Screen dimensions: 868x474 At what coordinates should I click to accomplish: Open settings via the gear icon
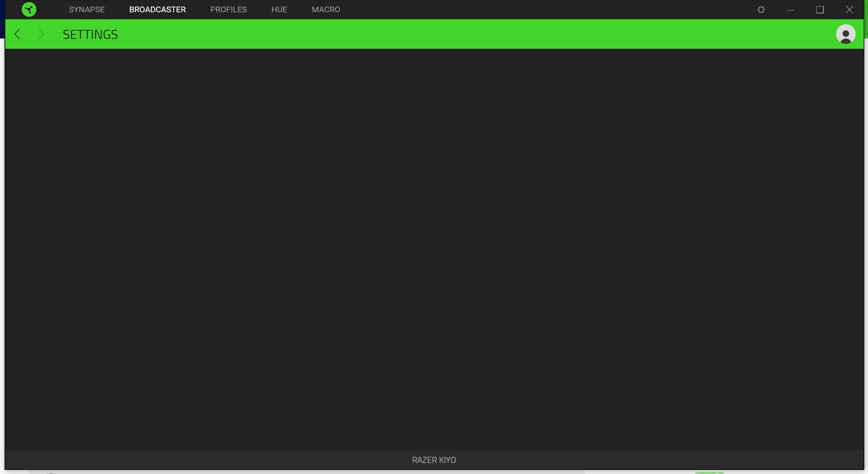(x=761, y=9)
